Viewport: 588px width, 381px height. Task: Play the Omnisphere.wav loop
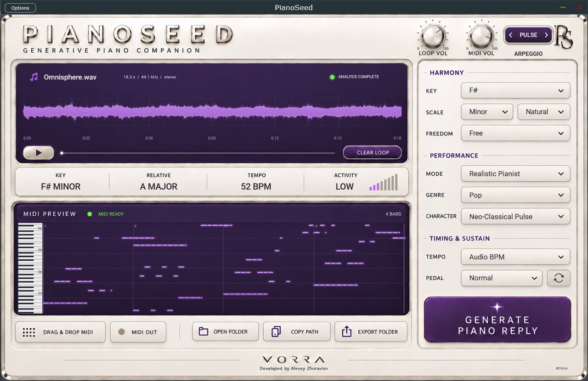pyautogui.click(x=39, y=153)
